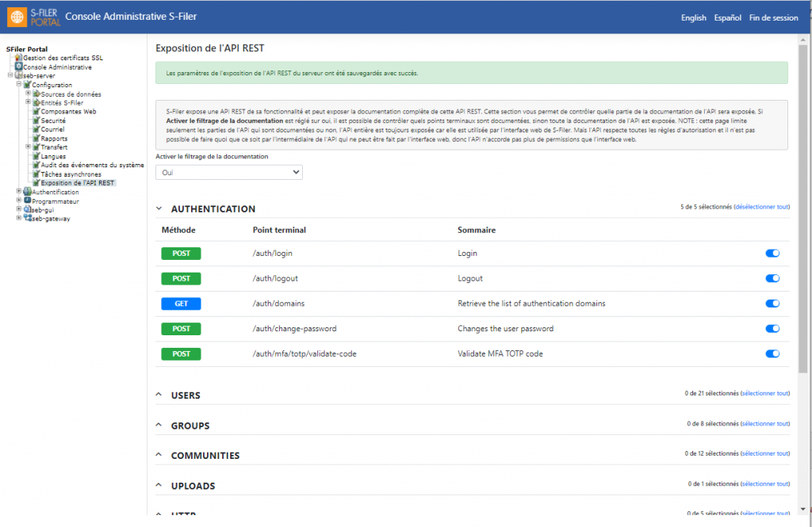812x527 pixels.
Task: Expand the Authentification tree node
Action: 19,191
